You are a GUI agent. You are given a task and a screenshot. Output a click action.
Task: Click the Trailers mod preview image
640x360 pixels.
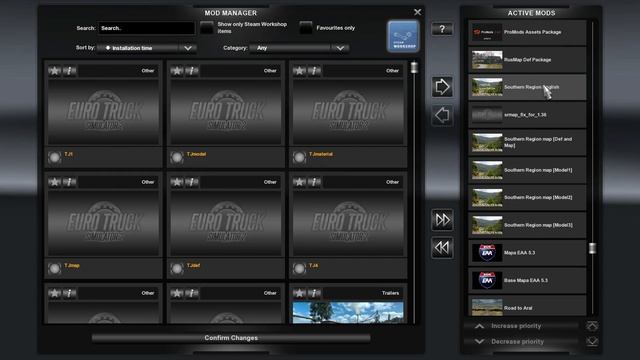click(x=348, y=312)
